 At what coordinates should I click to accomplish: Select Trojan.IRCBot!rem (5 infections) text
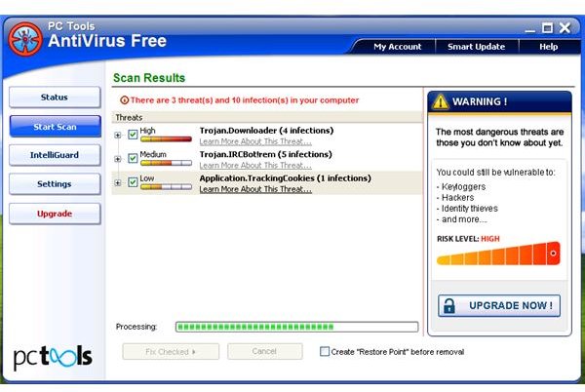[x=265, y=154]
